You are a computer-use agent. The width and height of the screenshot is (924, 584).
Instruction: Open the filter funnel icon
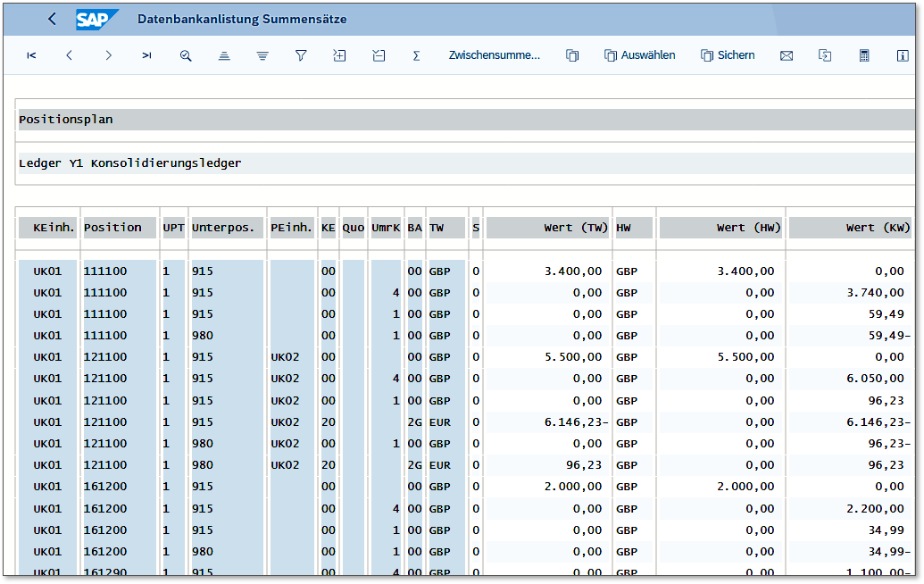[x=301, y=55]
